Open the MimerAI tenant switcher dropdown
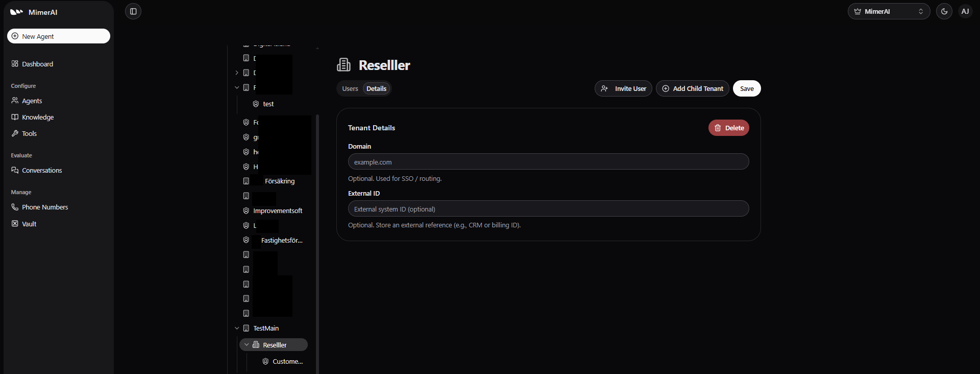The width and height of the screenshot is (980, 374). [888, 11]
